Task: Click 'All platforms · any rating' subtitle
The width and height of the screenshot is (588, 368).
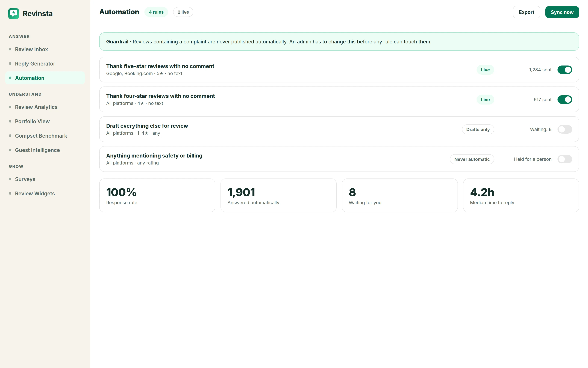Action: tap(132, 163)
